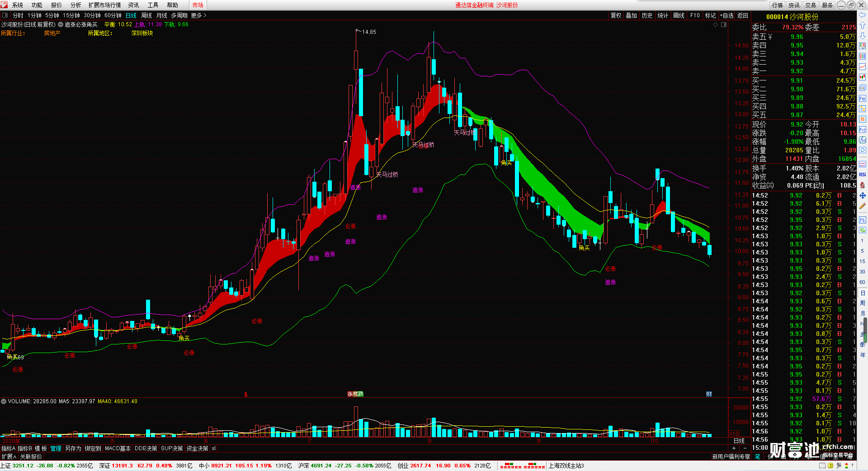The image size is (868, 471).
Task: Click the plus zoom button below volume axis
Action: point(734,448)
